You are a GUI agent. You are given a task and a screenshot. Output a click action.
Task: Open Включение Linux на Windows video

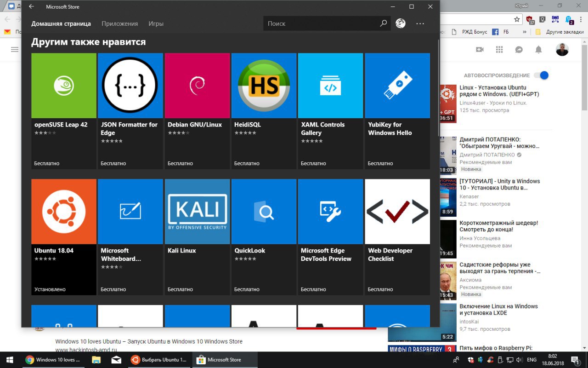(498, 310)
